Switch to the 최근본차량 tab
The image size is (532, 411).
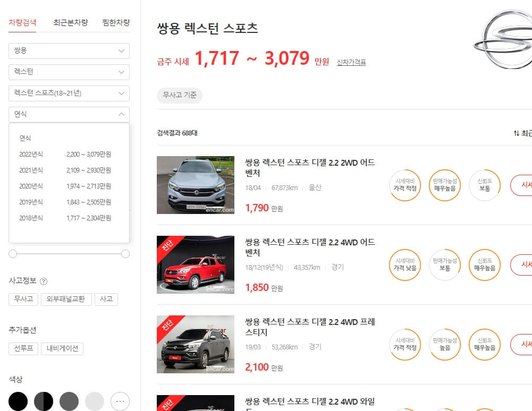pyautogui.click(x=71, y=23)
